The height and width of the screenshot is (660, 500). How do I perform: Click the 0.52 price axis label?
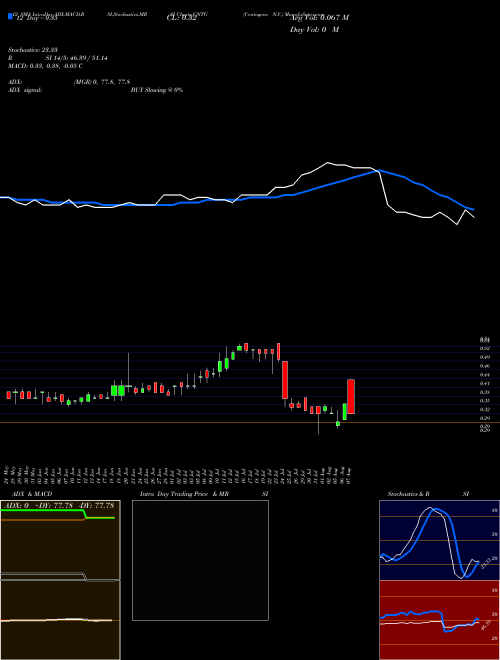pos(485,349)
